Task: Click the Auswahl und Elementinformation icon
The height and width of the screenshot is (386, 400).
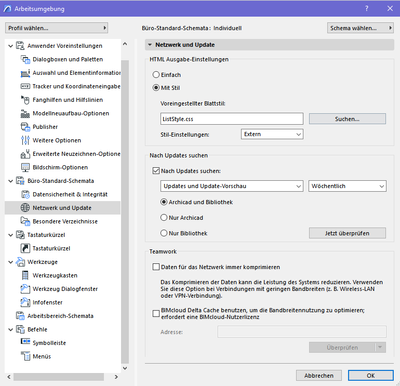Action: pyautogui.click(x=25, y=73)
